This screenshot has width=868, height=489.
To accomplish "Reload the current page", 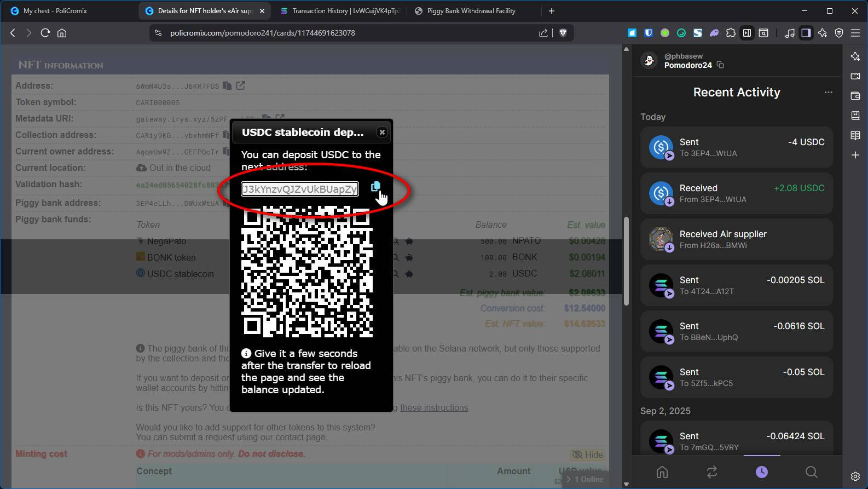I will [45, 33].
